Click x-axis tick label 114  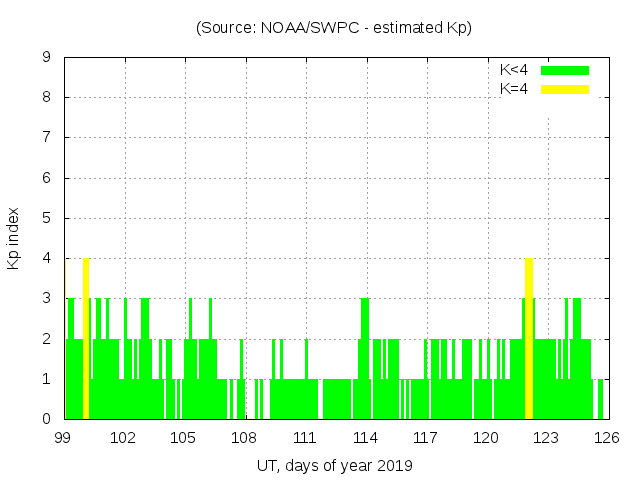pos(365,438)
